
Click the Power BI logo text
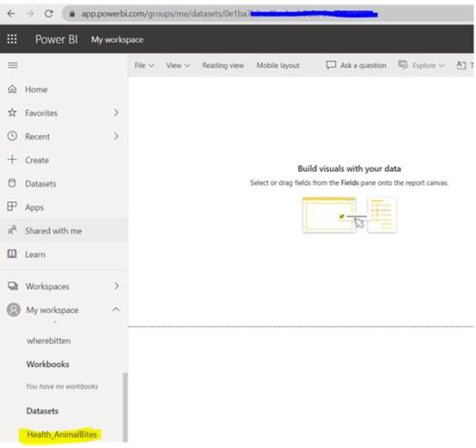pos(57,40)
